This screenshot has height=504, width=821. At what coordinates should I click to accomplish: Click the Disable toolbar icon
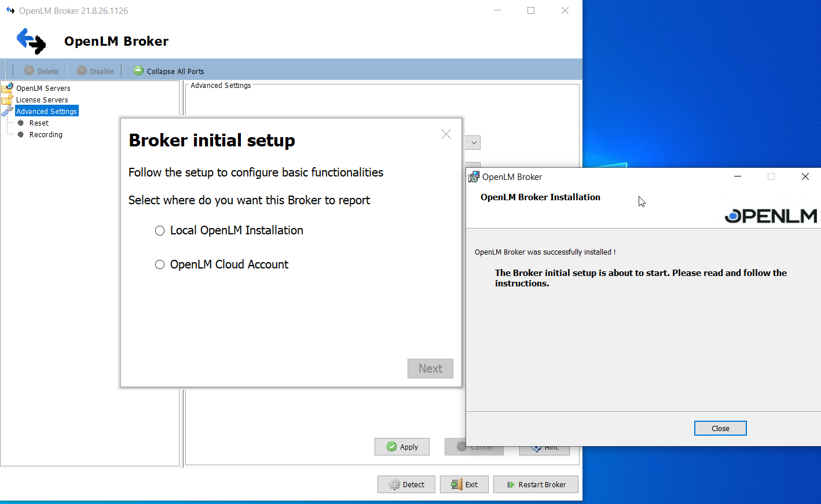tap(82, 71)
